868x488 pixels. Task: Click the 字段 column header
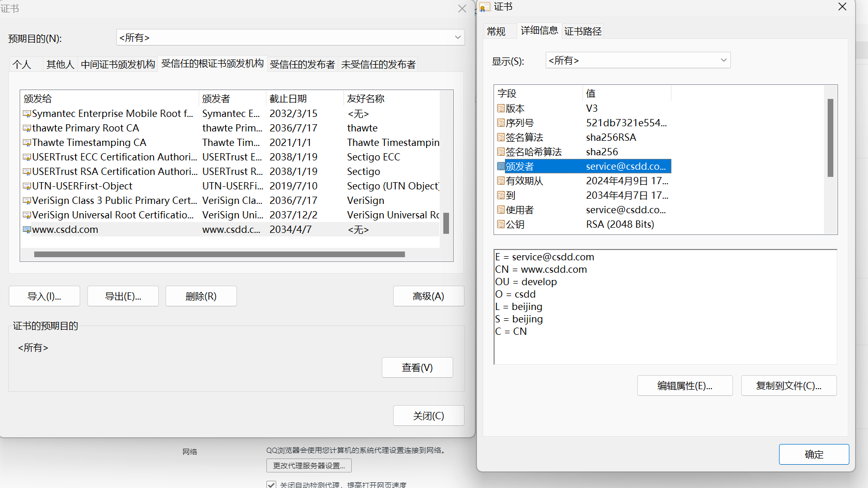pos(538,93)
